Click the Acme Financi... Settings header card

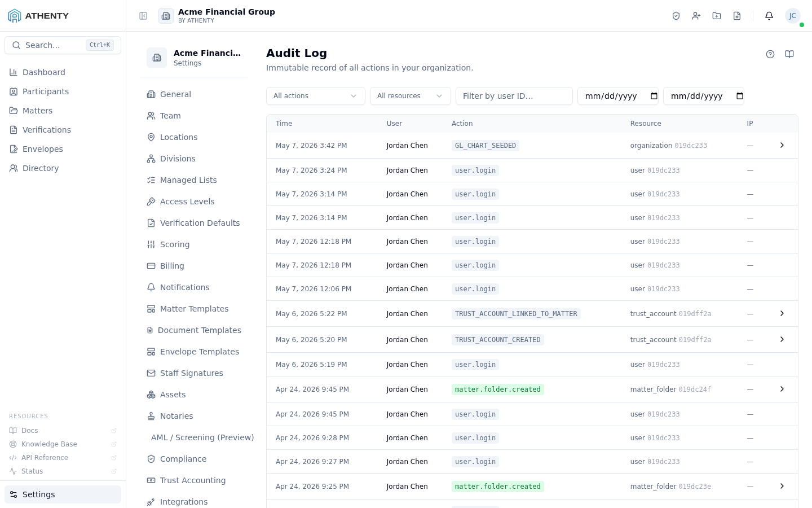click(x=194, y=58)
